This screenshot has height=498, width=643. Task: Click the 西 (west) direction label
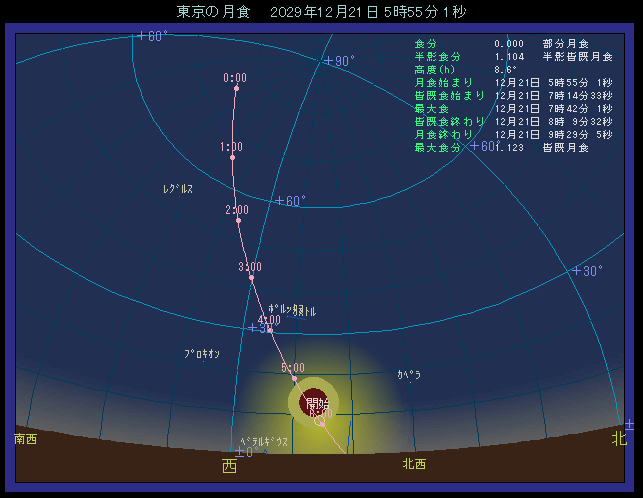[x=229, y=466]
